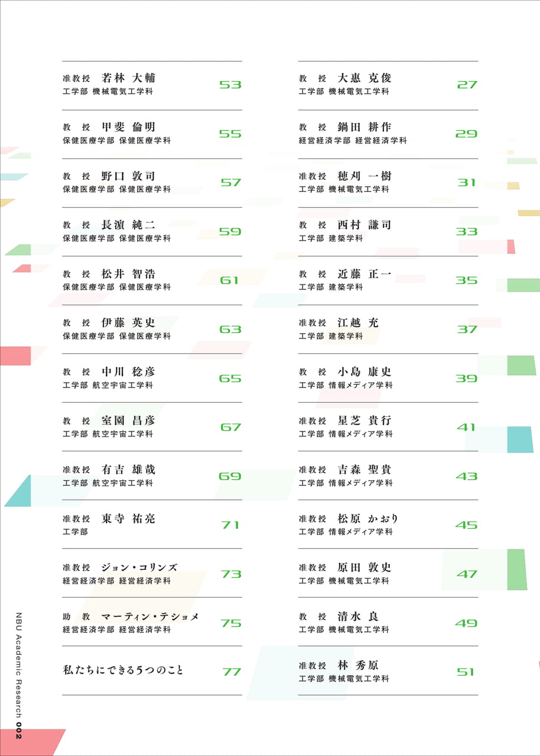Jump to page 47 for 原田 敦史

[x=467, y=574]
